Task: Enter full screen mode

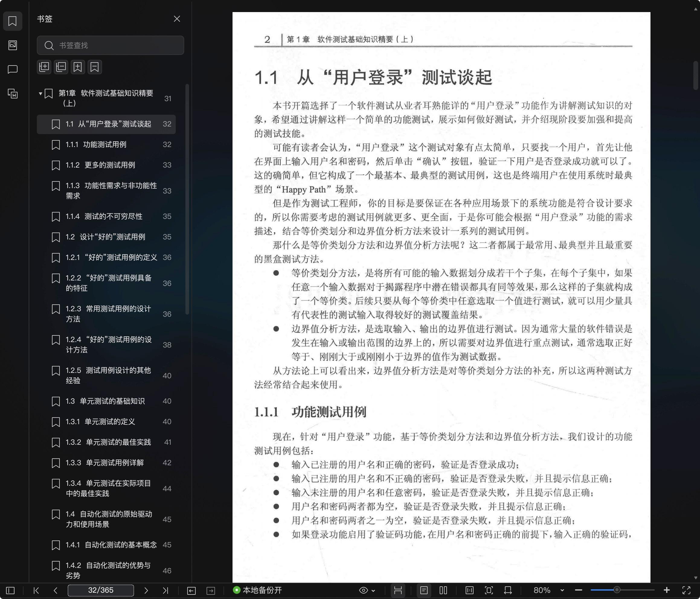Action: (x=686, y=590)
